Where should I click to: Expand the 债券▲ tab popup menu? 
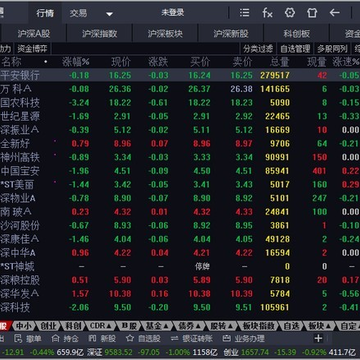pos(189,326)
